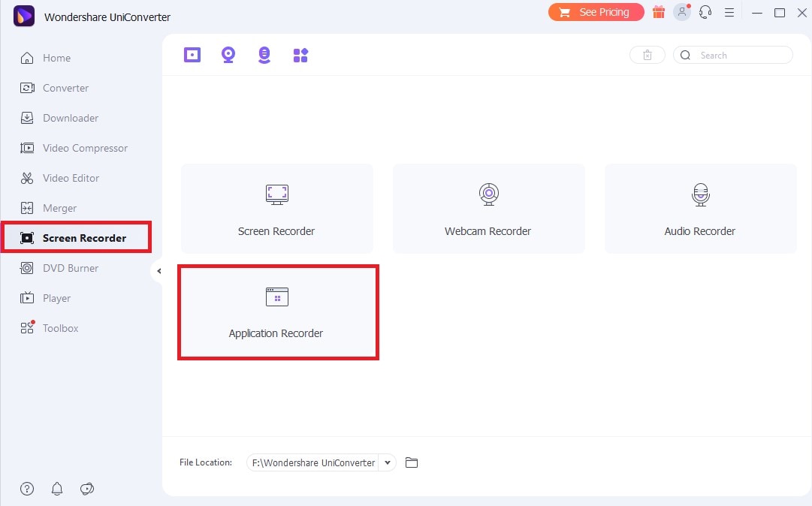Open the DVD Burner section
This screenshot has height=506, width=812.
coord(59,268)
